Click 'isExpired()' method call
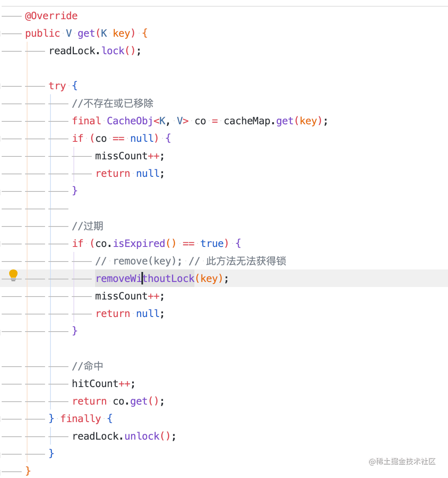Viewport: 448px width, 478px height. click(x=145, y=244)
